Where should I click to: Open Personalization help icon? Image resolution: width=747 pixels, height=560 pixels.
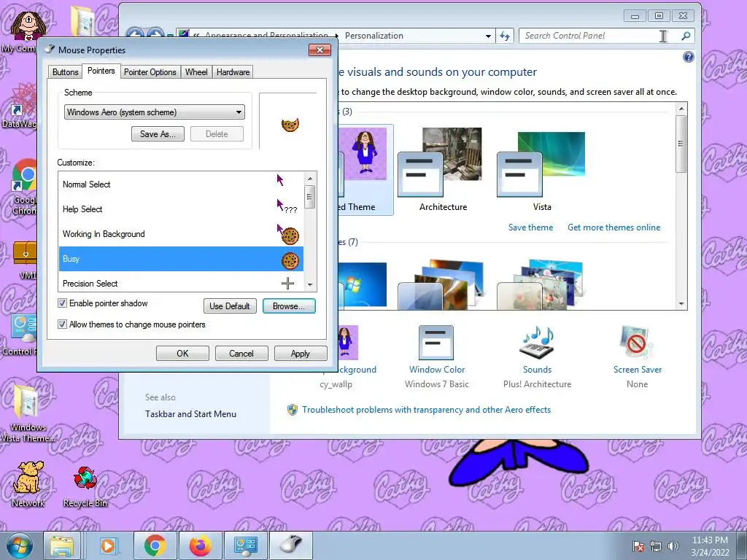pyautogui.click(x=689, y=57)
